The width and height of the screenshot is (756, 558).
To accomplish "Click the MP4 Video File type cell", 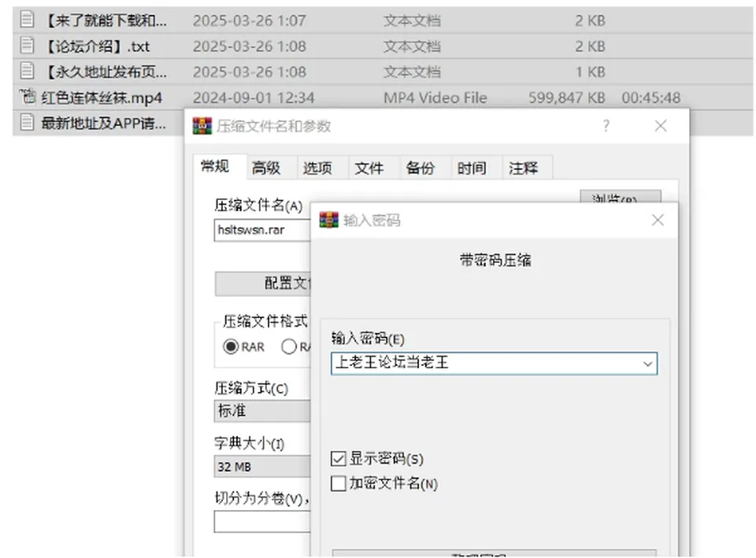I will pyautogui.click(x=435, y=98).
